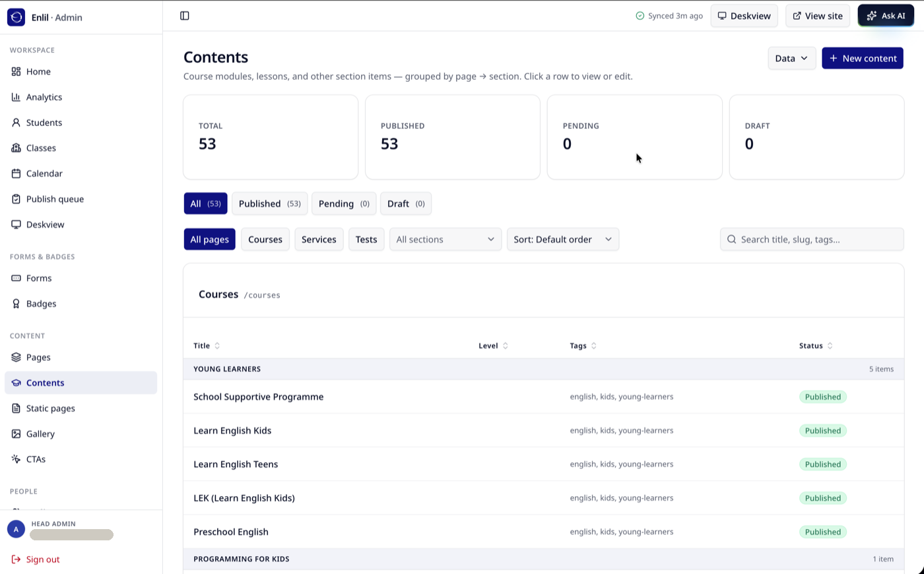The width and height of the screenshot is (924, 574).
Task: Click the Contents graduation cap icon
Action: click(16, 383)
